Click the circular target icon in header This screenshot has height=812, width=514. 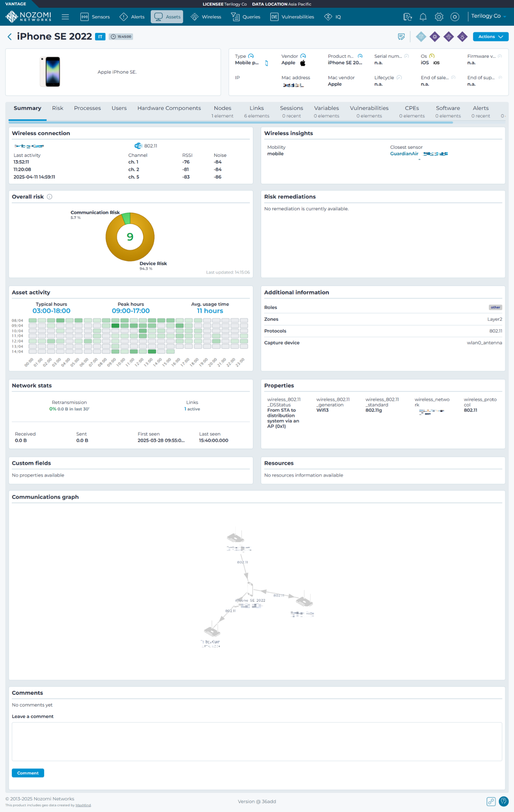pos(455,17)
